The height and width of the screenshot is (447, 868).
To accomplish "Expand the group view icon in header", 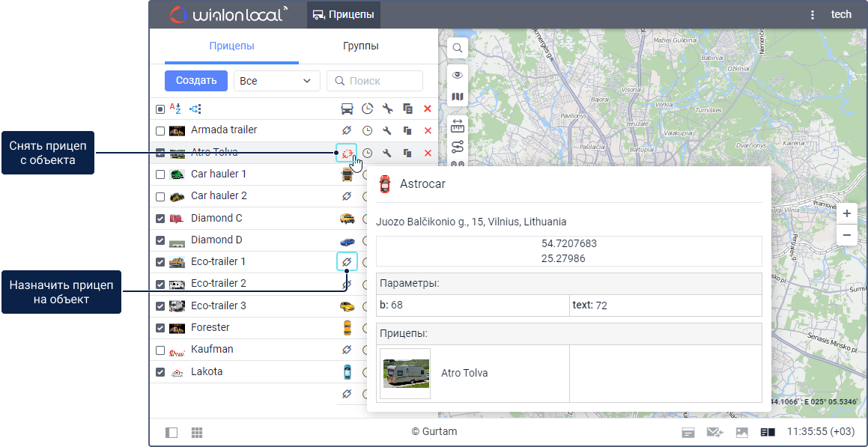I will pyautogui.click(x=195, y=109).
